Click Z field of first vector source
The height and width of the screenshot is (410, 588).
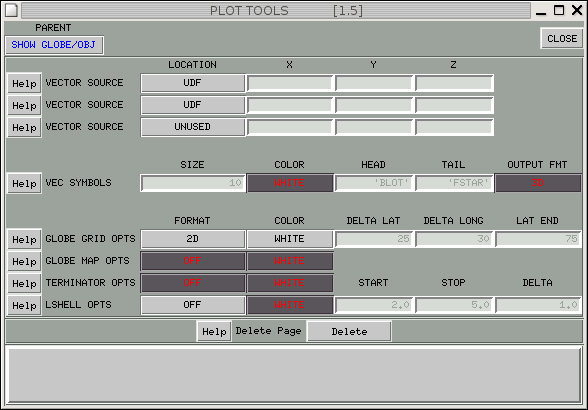(x=454, y=83)
